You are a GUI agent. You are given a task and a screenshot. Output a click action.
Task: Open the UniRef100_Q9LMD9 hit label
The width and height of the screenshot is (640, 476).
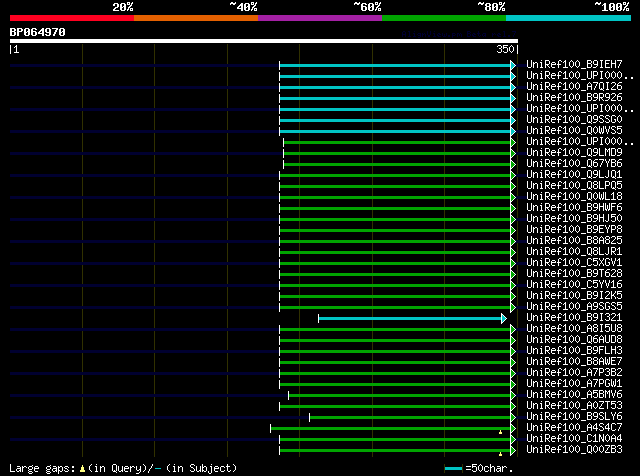[574, 152]
